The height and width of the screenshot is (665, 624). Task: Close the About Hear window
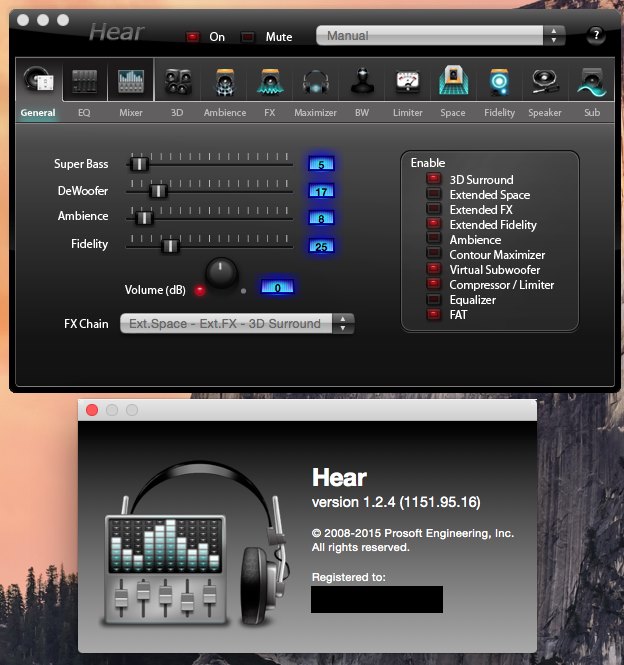(x=92, y=410)
